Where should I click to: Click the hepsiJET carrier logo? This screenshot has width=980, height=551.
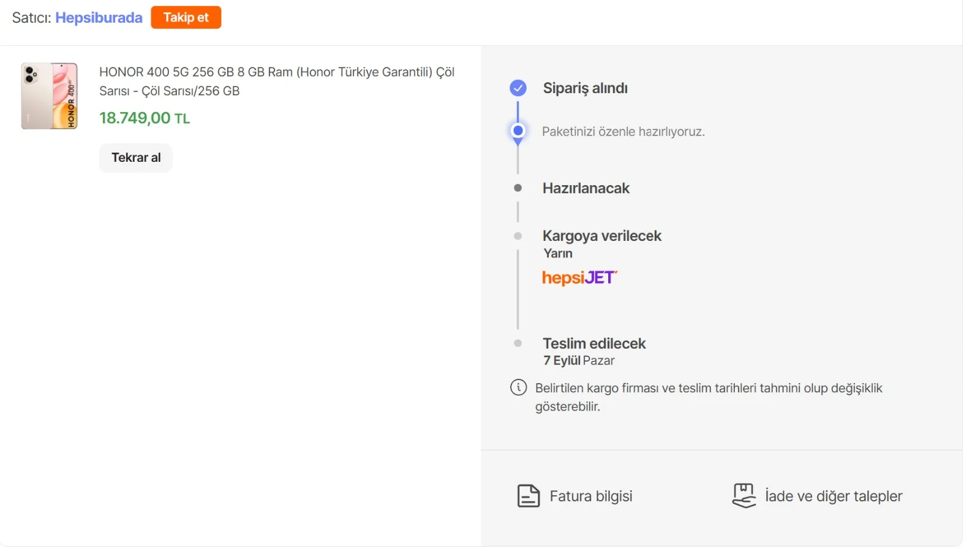(x=579, y=278)
